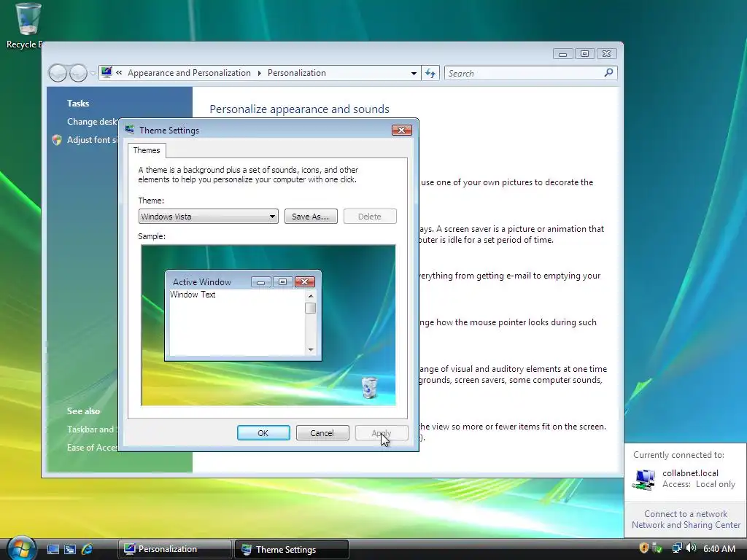Click sample window scroll up arrow
The width and height of the screenshot is (747, 560).
[x=311, y=296]
